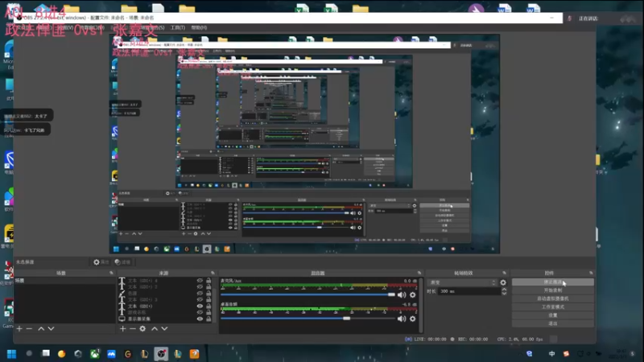Open Desktop Audio settings gear
This screenshot has height=362, width=644.
click(x=413, y=319)
